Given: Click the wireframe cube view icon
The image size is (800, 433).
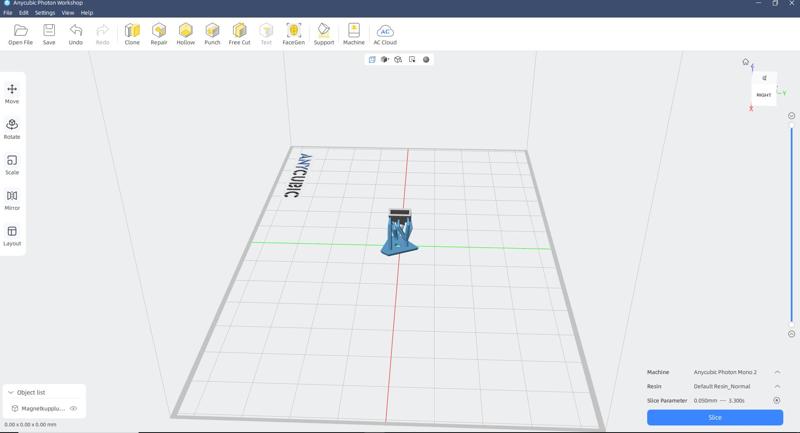Looking at the screenshot, I should click(398, 60).
